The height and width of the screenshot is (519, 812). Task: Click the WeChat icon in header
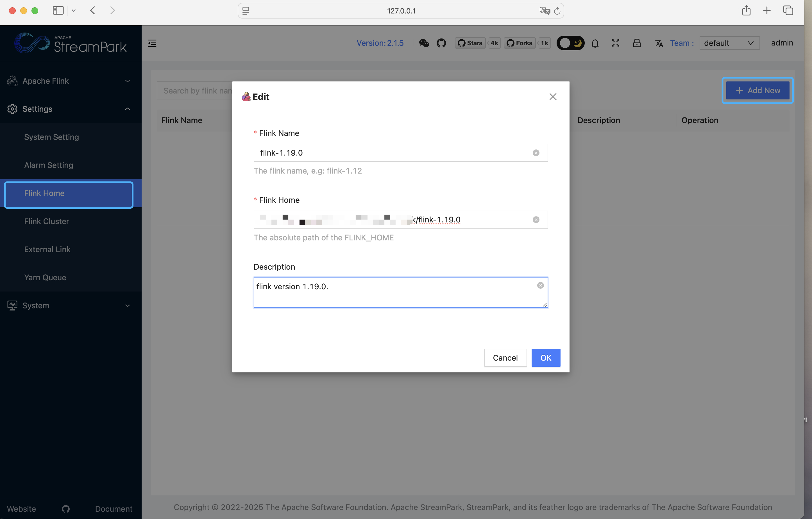point(424,43)
